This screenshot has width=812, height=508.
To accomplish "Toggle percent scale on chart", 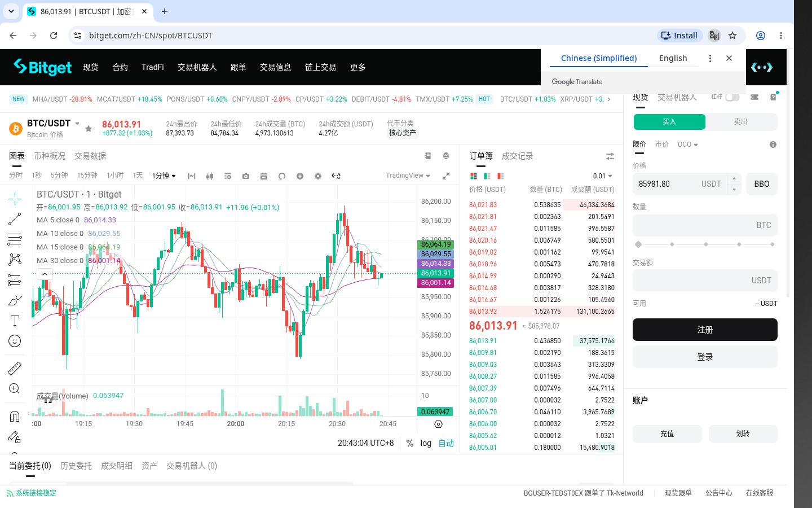I will (410, 444).
